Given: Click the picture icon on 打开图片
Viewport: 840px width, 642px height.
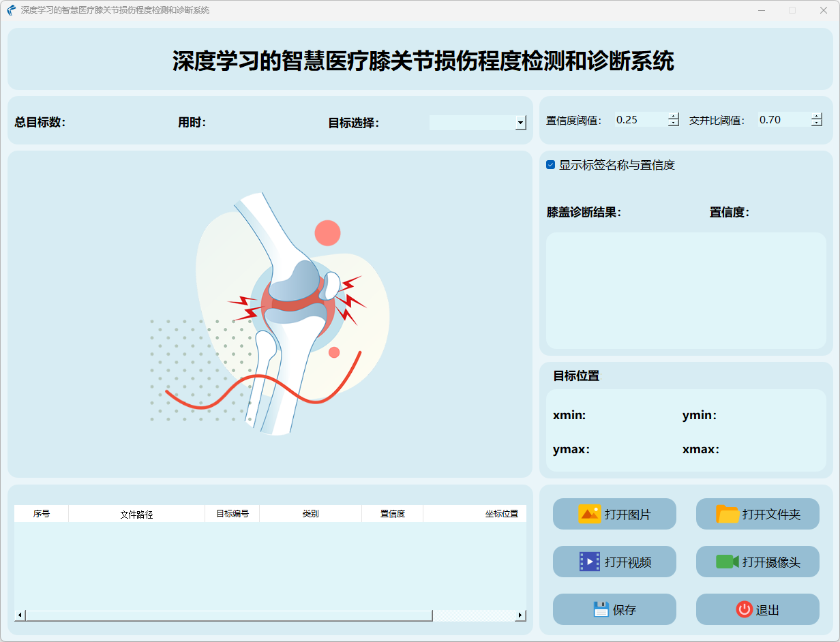Looking at the screenshot, I should pos(589,514).
